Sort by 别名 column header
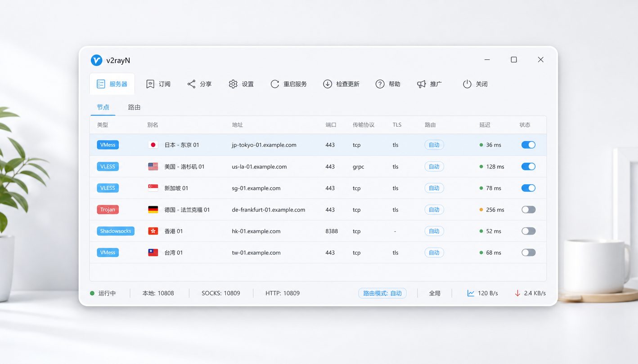This screenshot has width=638, height=364. (153, 125)
